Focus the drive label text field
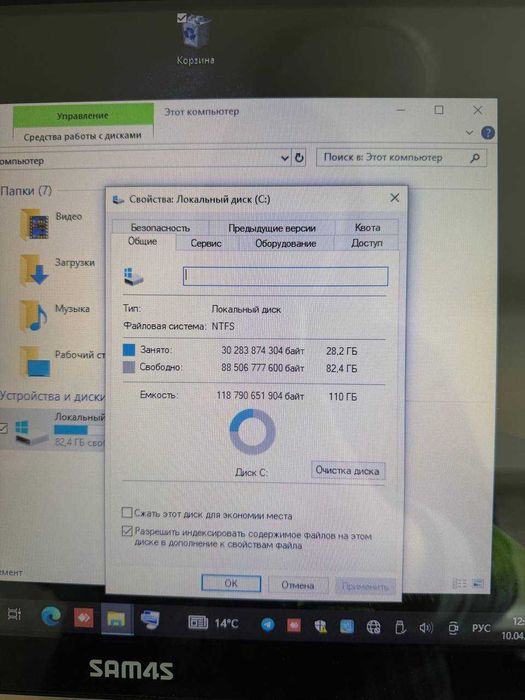 [x=285, y=276]
